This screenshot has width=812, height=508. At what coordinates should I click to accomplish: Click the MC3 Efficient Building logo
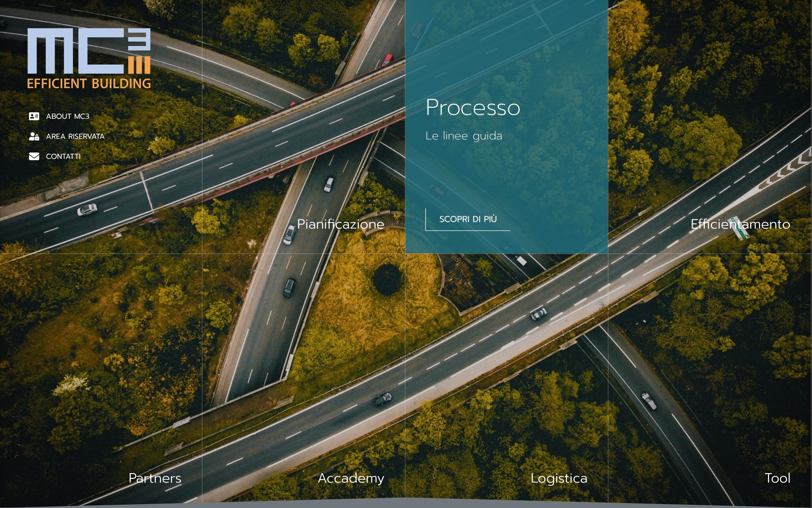[x=89, y=58]
